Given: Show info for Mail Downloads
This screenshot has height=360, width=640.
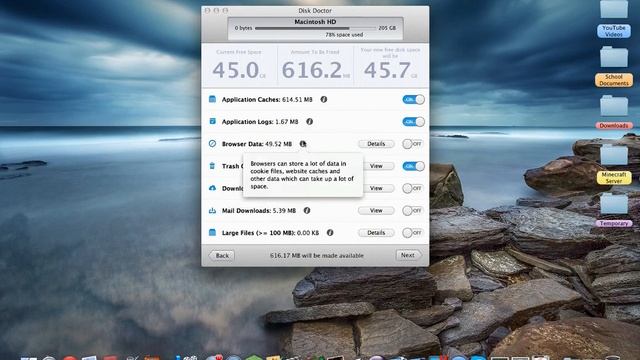Looking at the screenshot, I should click(307, 211).
